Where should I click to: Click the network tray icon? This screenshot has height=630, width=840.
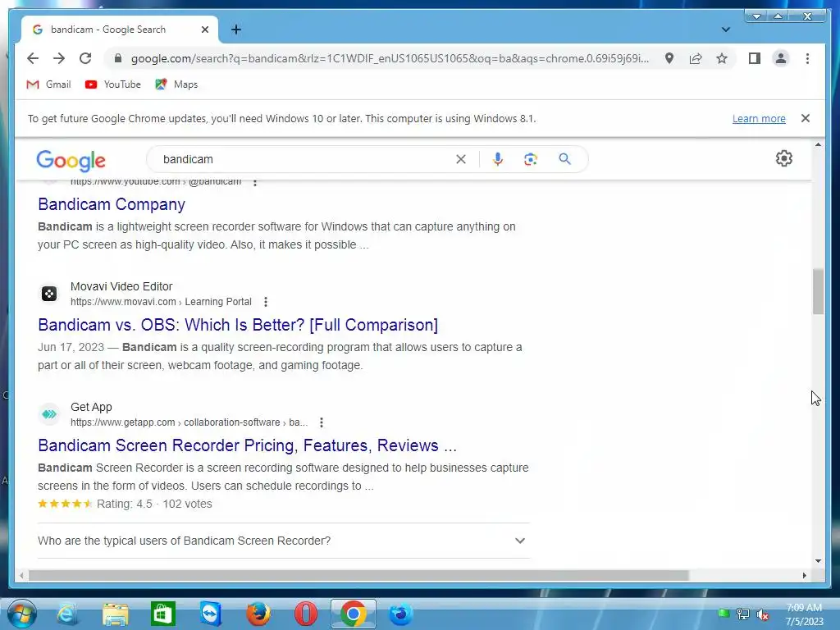pyautogui.click(x=743, y=614)
